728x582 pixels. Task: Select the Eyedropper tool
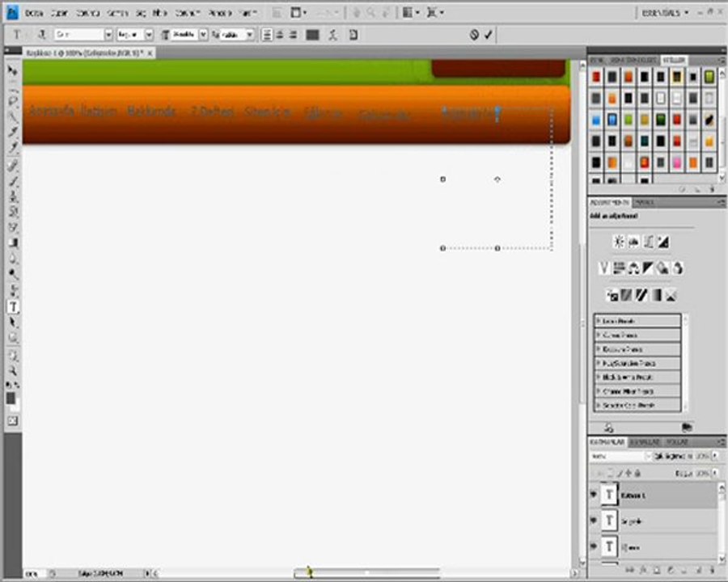13,148
